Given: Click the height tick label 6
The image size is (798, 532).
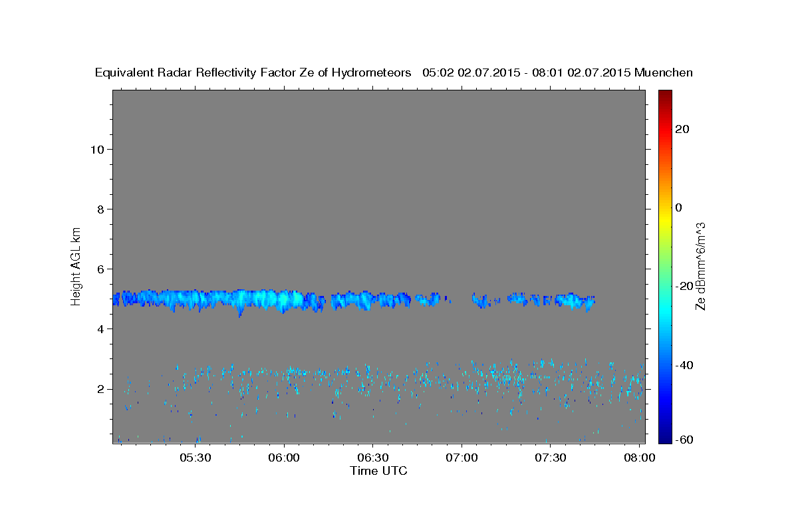Looking at the screenshot, I should click(101, 269).
